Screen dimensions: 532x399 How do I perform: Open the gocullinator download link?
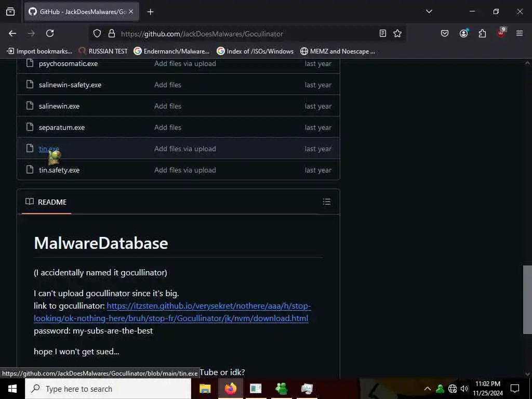[x=172, y=312]
